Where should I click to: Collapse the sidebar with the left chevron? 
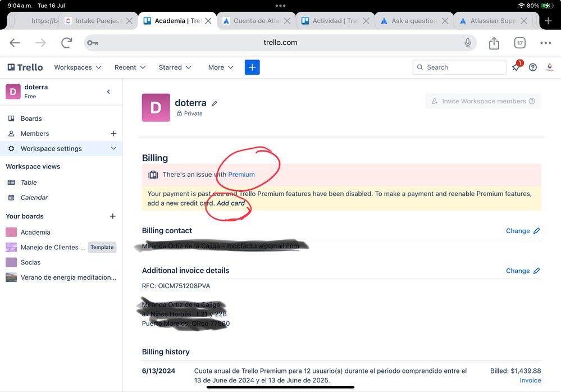point(109,92)
